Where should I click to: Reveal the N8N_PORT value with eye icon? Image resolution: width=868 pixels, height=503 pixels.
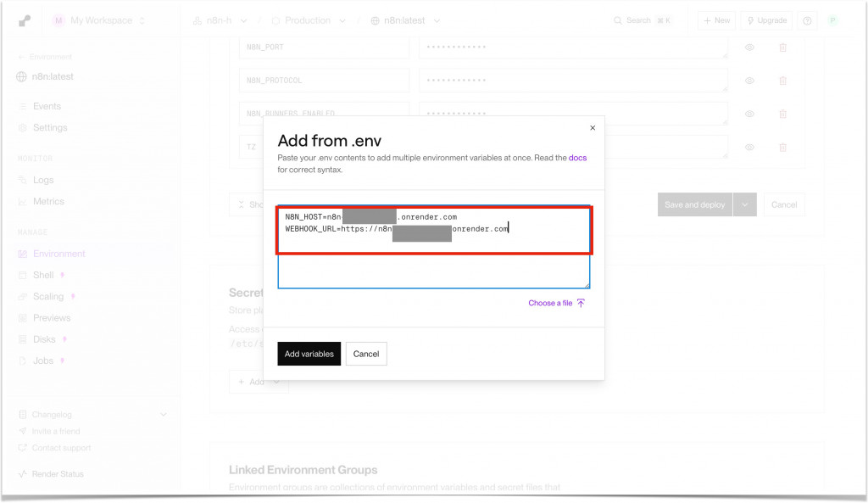[749, 48]
